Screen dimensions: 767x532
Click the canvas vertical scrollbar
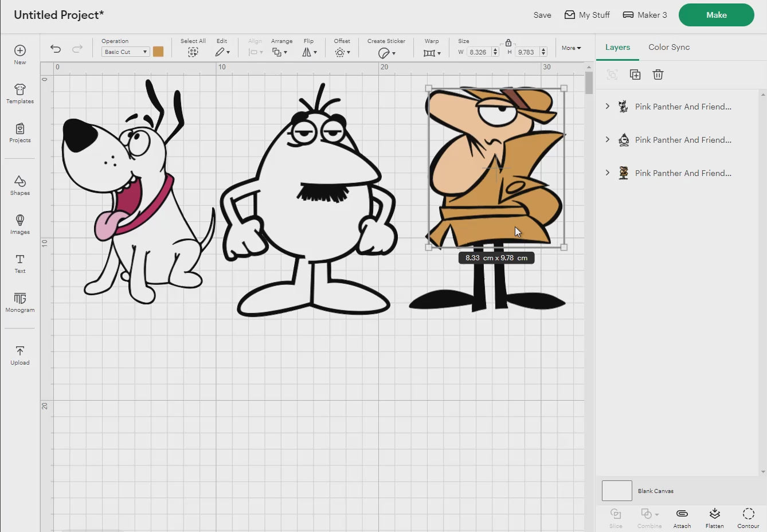(589, 84)
